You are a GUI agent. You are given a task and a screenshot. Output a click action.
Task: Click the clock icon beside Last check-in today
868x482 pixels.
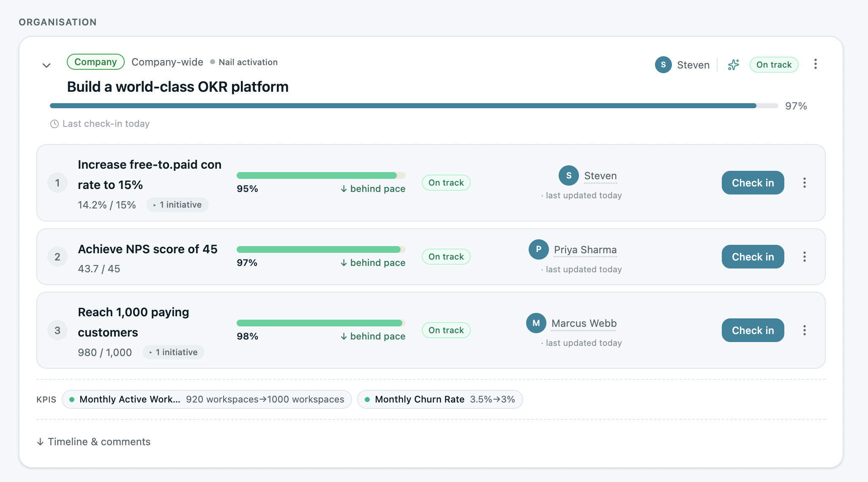click(55, 124)
